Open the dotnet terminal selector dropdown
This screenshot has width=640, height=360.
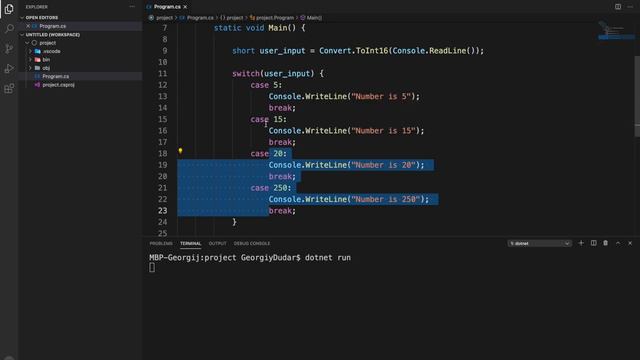click(539, 243)
